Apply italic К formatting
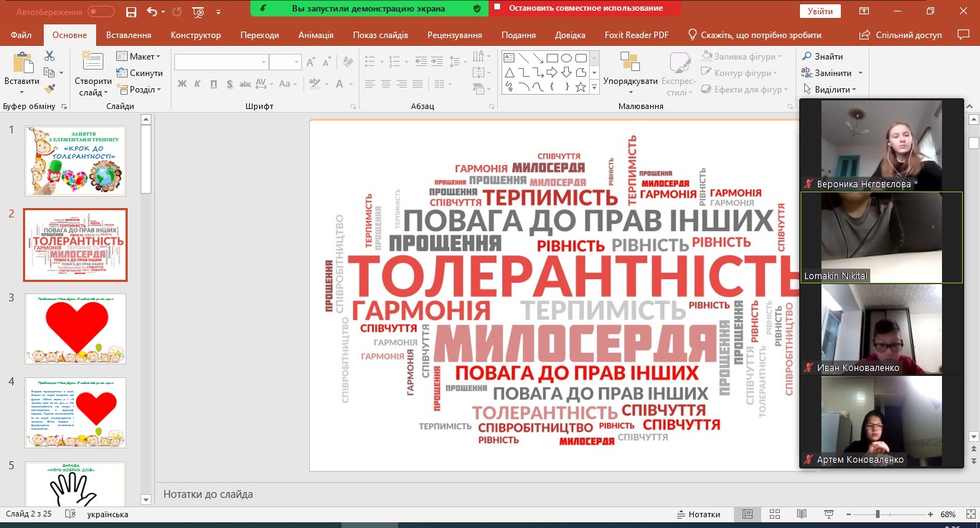Image resolution: width=980 pixels, height=528 pixels. coord(198,84)
